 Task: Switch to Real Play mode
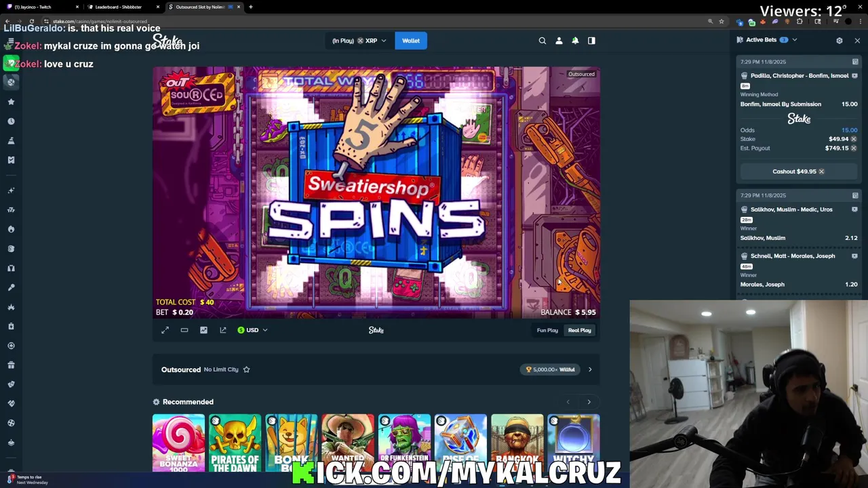(x=580, y=330)
